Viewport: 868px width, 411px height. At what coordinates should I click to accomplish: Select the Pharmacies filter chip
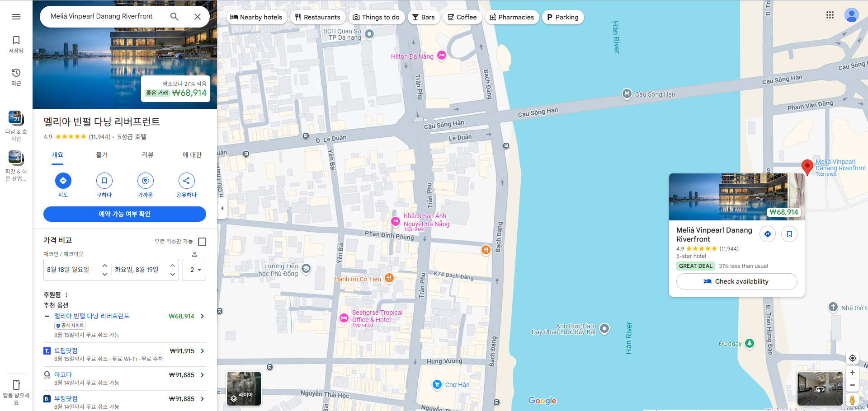point(512,17)
